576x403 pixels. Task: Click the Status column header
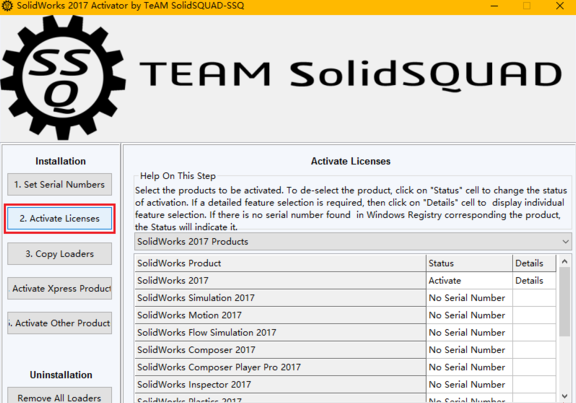tap(469, 263)
